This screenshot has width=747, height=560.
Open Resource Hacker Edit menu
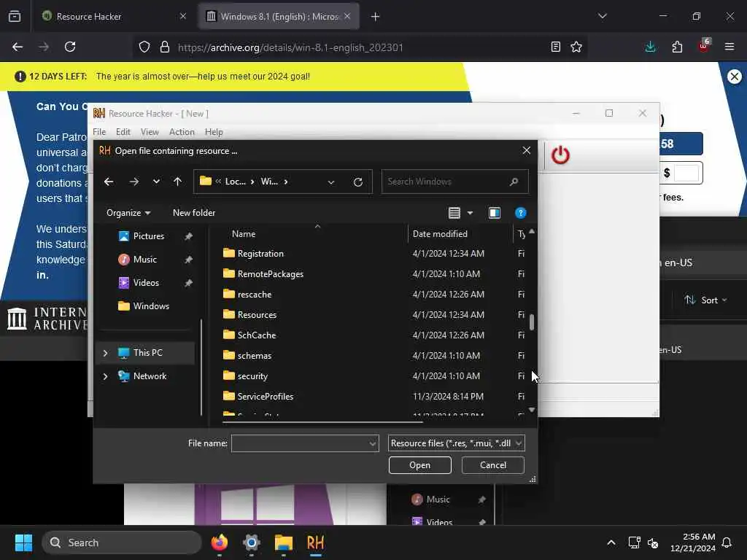[x=123, y=132]
